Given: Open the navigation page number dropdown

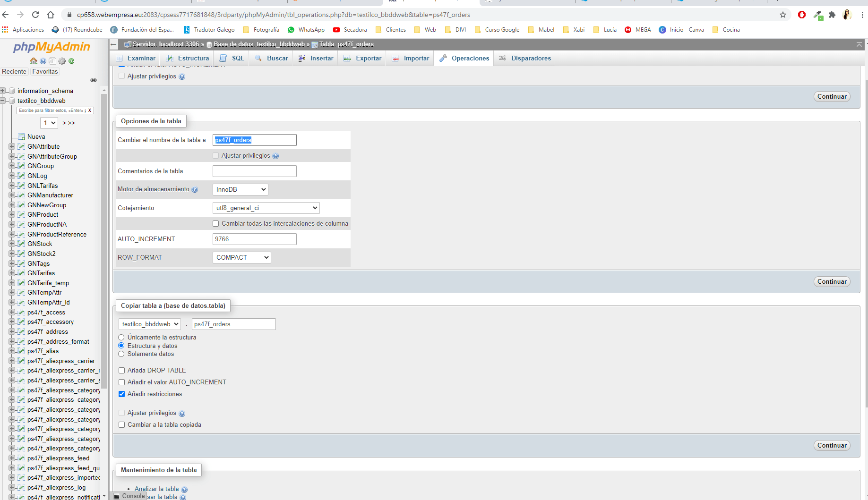Looking at the screenshot, I should [50, 123].
